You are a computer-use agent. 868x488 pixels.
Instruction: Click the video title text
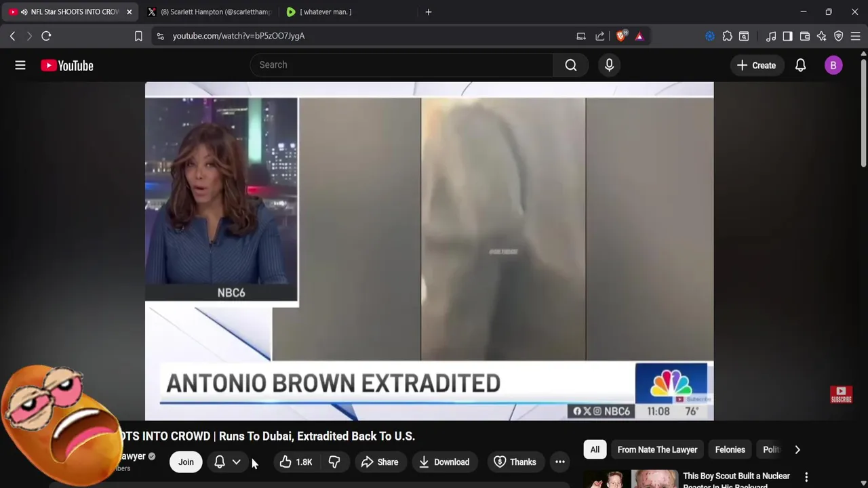267,436
